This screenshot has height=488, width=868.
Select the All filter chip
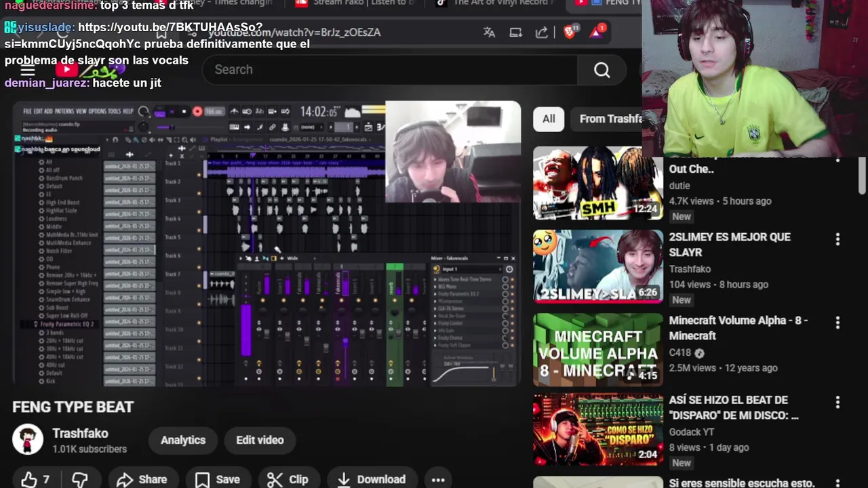pyautogui.click(x=549, y=119)
